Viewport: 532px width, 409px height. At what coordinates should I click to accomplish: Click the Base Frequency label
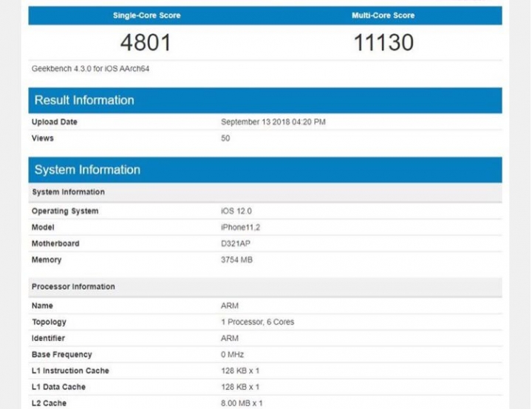pyautogui.click(x=62, y=355)
